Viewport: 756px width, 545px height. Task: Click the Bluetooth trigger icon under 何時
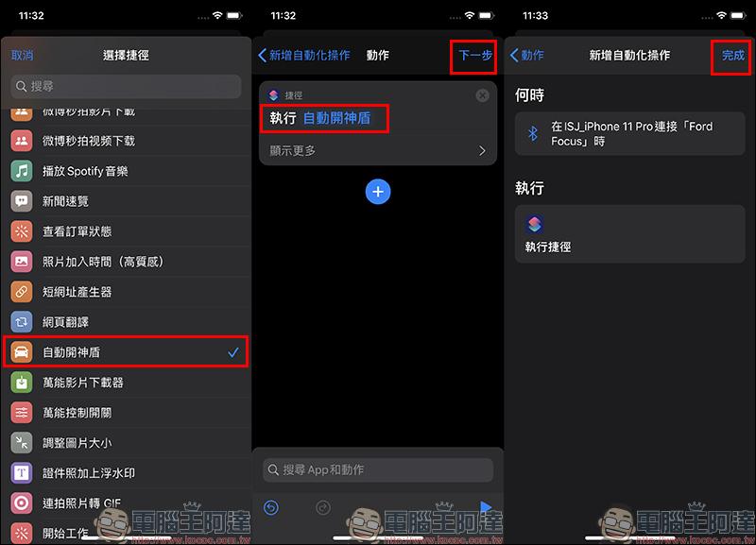[533, 133]
